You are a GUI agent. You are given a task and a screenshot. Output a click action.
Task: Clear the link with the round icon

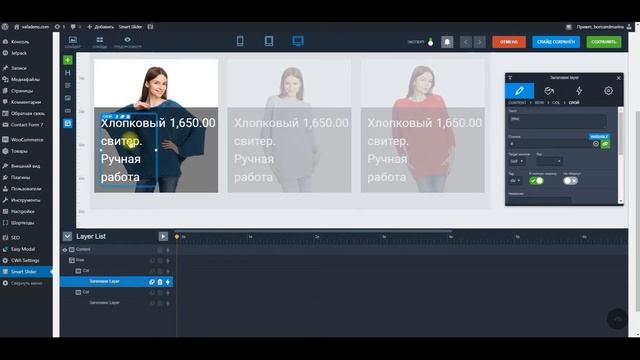click(596, 144)
